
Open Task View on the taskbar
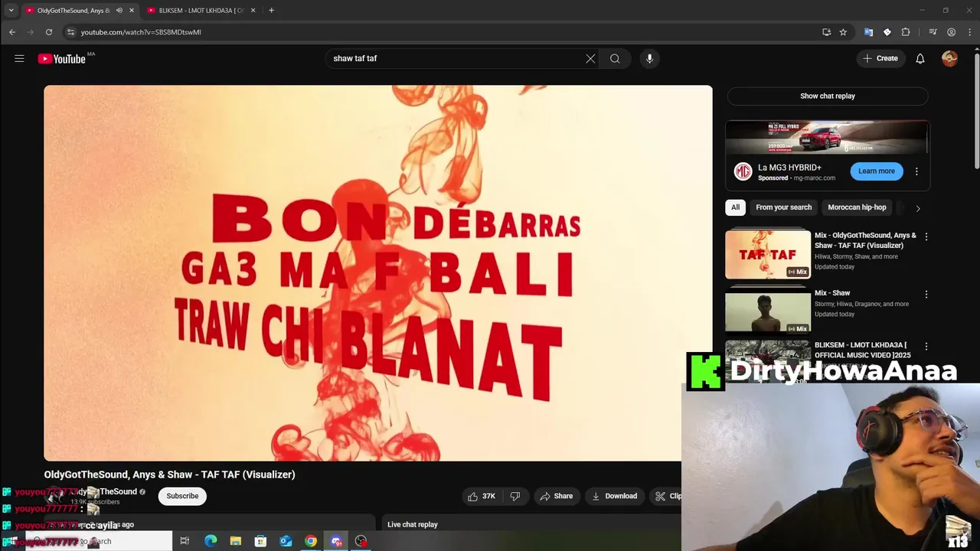pyautogui.click(x=185, y=541)
